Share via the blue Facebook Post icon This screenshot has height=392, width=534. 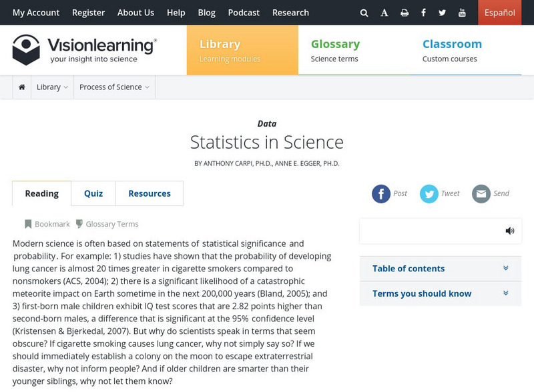click(x=381, y=193)
